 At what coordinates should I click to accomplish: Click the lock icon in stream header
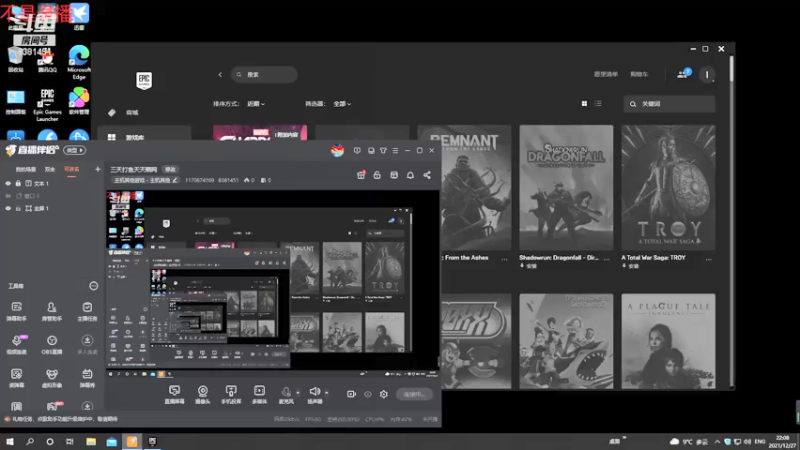coord(377,175)
